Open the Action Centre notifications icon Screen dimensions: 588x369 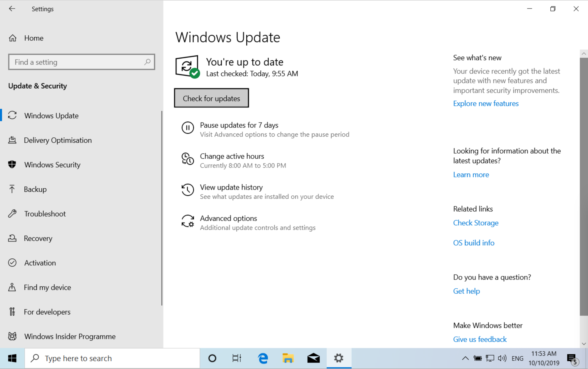[x=573, y=359]
